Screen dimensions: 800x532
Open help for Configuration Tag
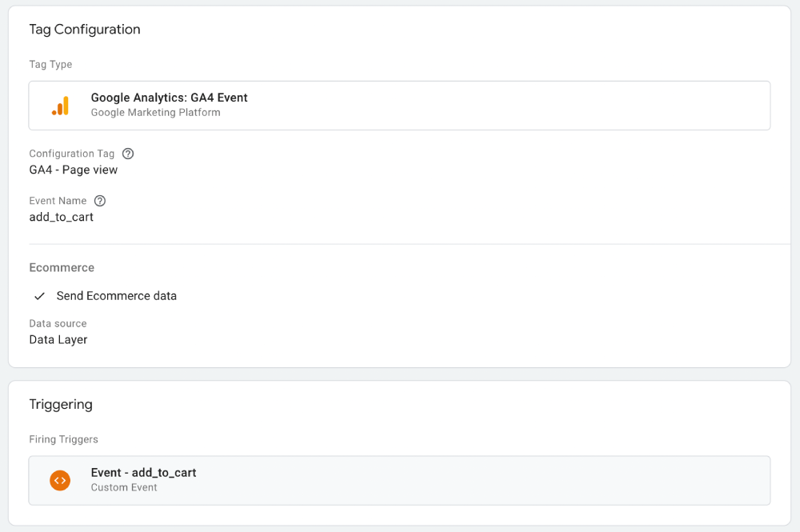click(128, 154)
